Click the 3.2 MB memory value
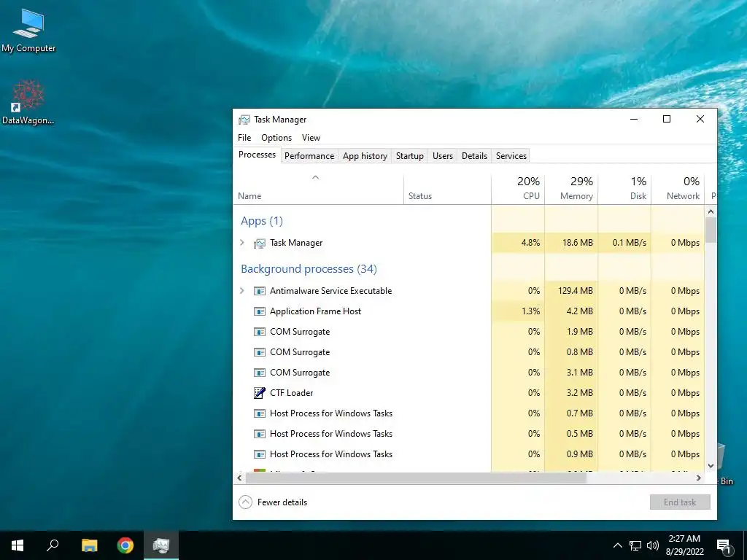Image resolution: width=747 pixels, height=560 pixels. (x=580, y=393)
